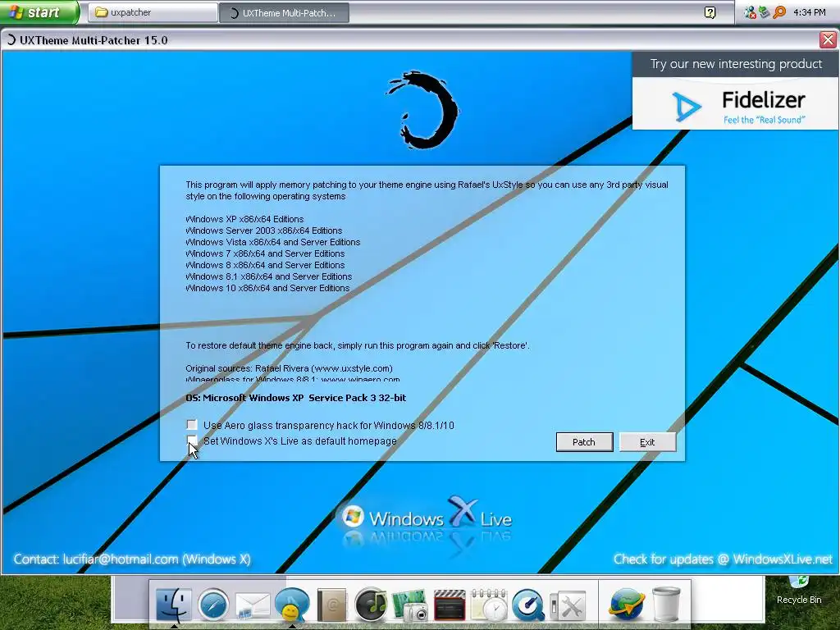
Task: Open the iMovie clapperboard icon
Action: pos(450,605)
